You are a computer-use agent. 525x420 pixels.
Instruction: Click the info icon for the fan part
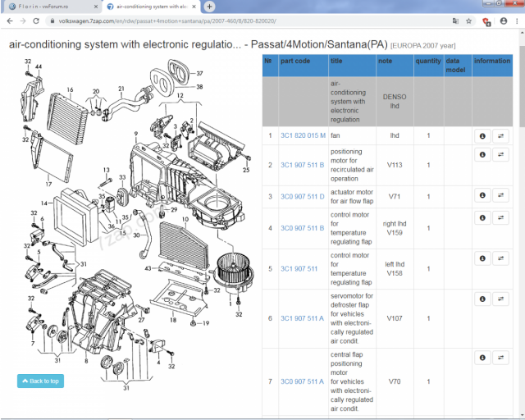coord(482,135)
